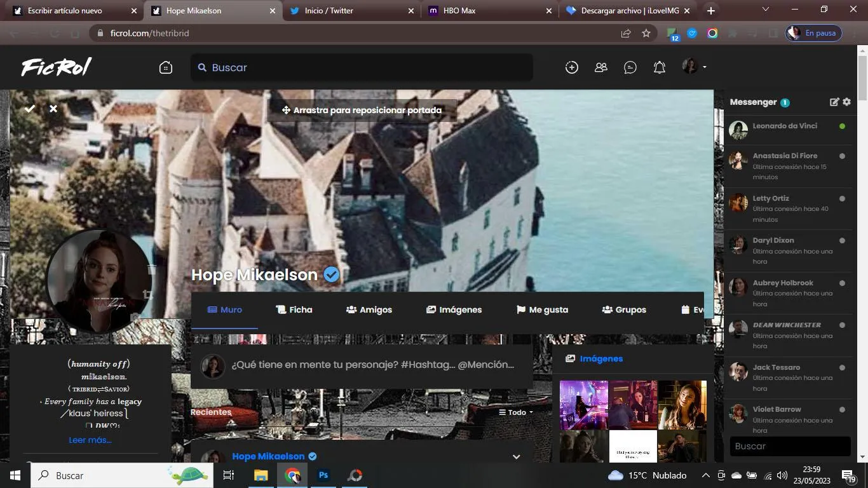
Task: Click the volume icon in system tray
Action: pos(782,475)
